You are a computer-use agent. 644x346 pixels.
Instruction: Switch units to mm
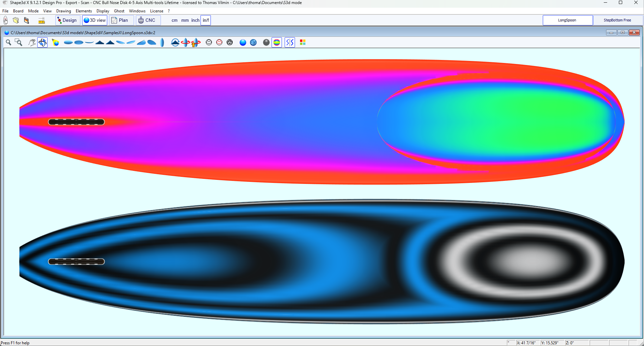(185, 20)
